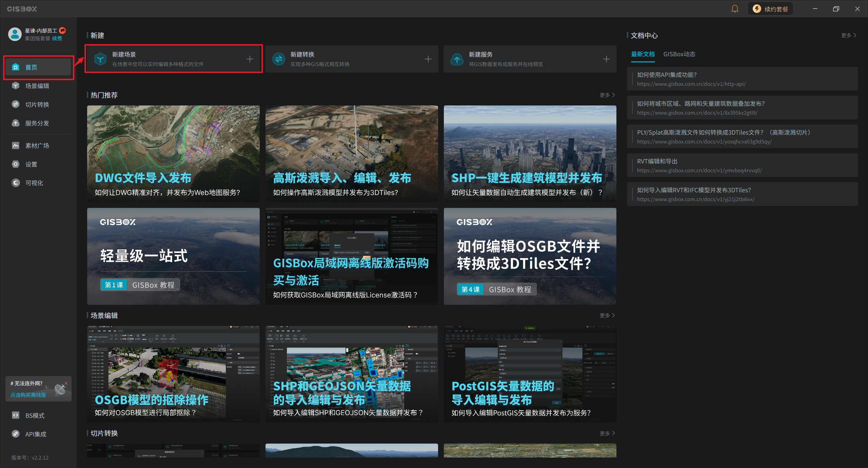This screenshot has width=868, height=468.
Task: Open the OSGB模型的抠除操作 tutorial card
Action: tap(173, 374)
